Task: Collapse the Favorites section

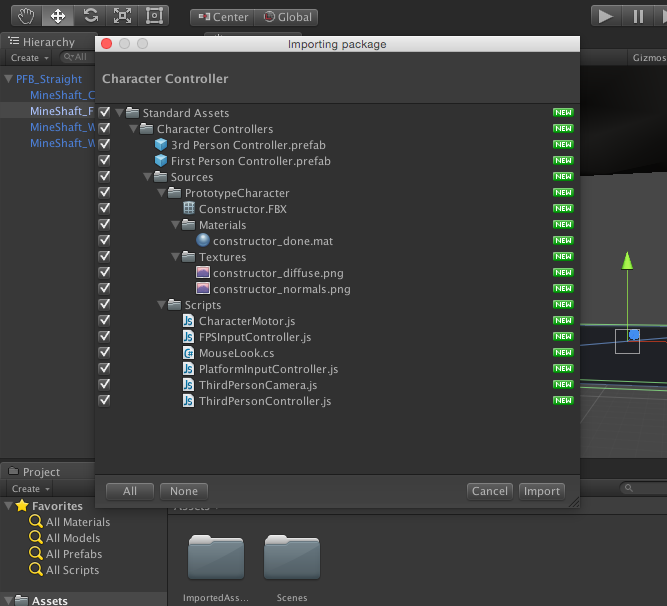Action: point(9,506)
